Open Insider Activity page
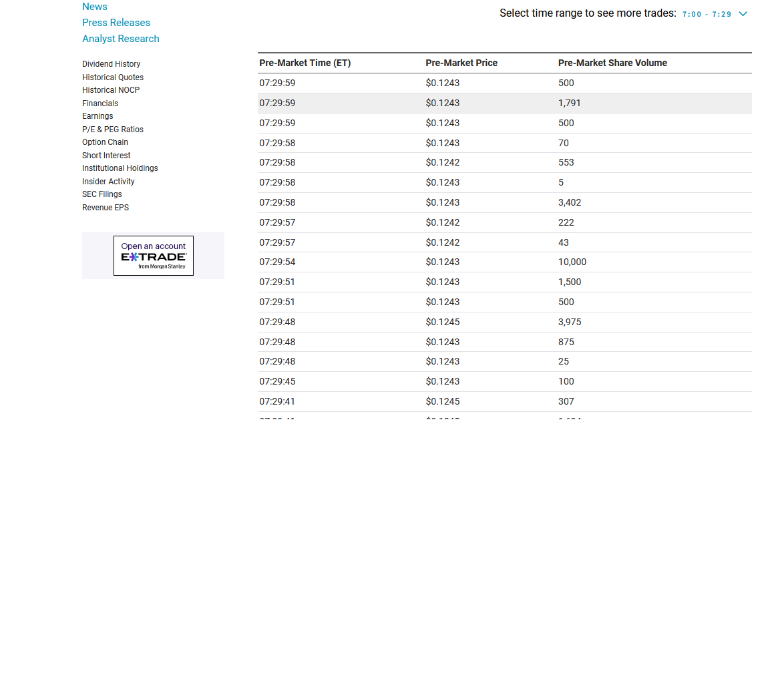Screen dimensions: 784x673 (x=108, y=181)
